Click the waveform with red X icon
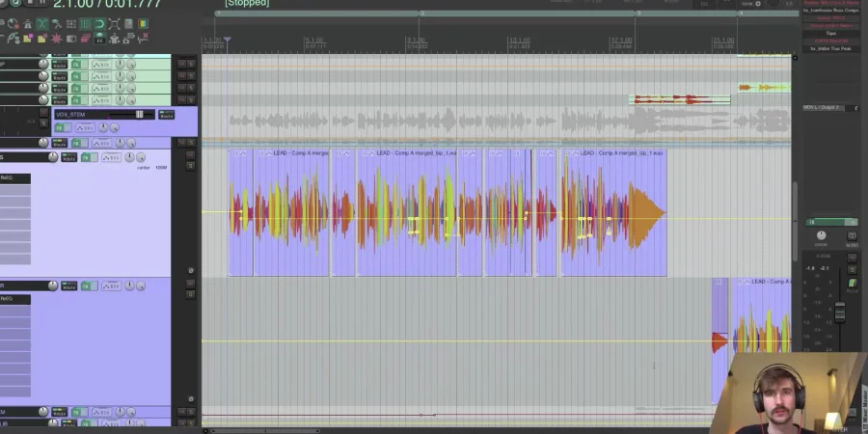This screenshot has width=868, height=434. 143,39
